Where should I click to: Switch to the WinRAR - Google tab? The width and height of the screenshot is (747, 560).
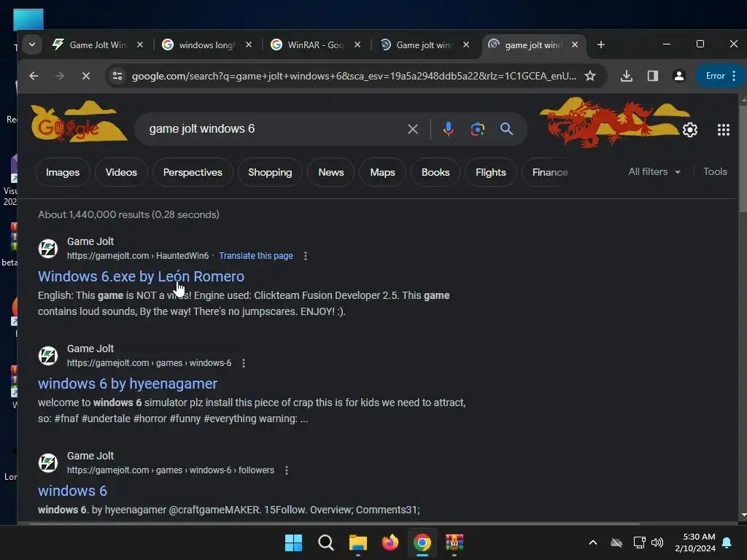pyautogui.click(x=315, y=44)
